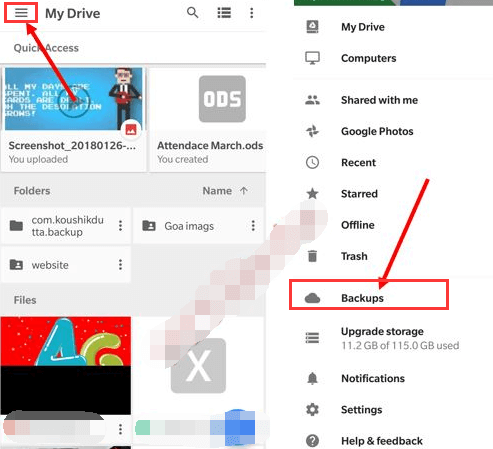Switch to list view icon
Screen dimensions: 493x449
pos(224,13)
